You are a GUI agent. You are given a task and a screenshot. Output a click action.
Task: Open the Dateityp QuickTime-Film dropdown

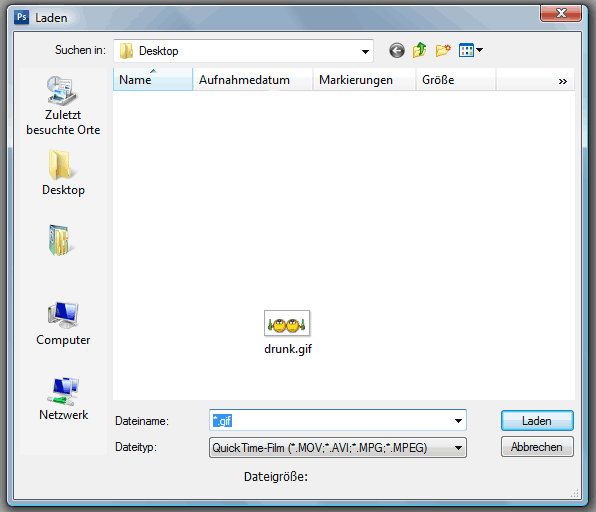(338, 448)
